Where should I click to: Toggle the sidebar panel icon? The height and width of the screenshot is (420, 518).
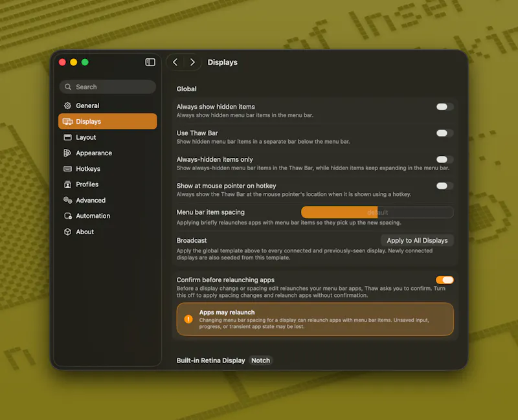tap(150, 62)
